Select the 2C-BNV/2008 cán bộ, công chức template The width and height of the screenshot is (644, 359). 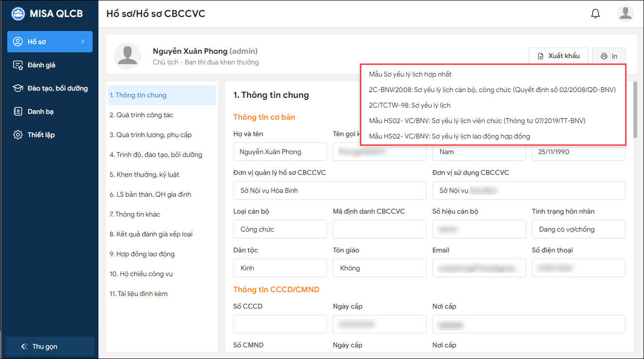(492, 90)
